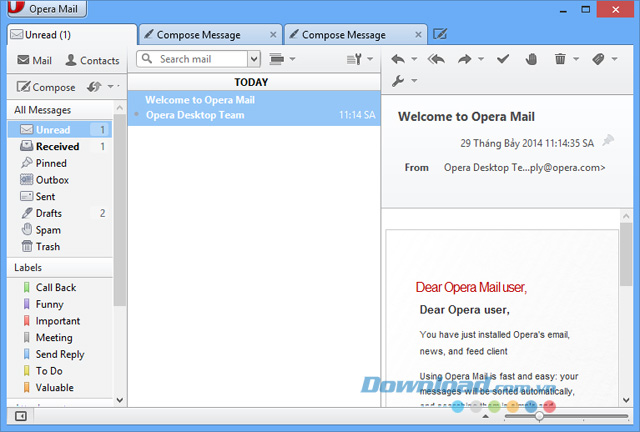Click the zoom slider handle

[x=539, y=416]
